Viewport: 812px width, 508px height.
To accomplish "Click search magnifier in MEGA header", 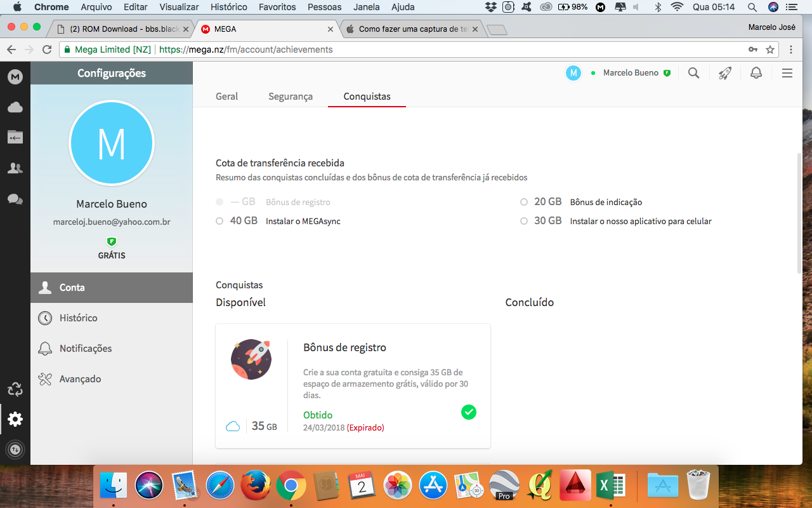I will coord(694,73).
